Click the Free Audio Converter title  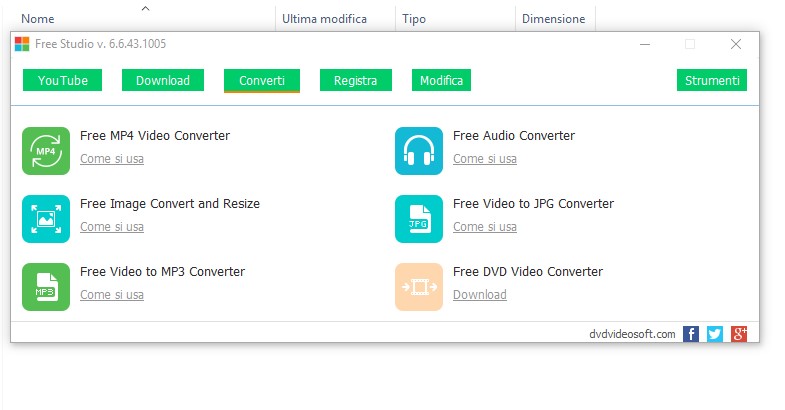click(514, 136)
